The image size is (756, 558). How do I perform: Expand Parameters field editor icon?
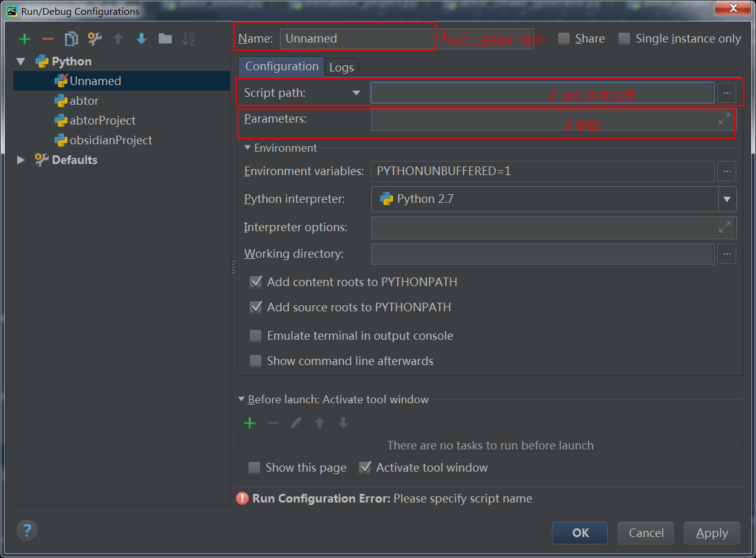pyautogui.click(x=725, y=119)
